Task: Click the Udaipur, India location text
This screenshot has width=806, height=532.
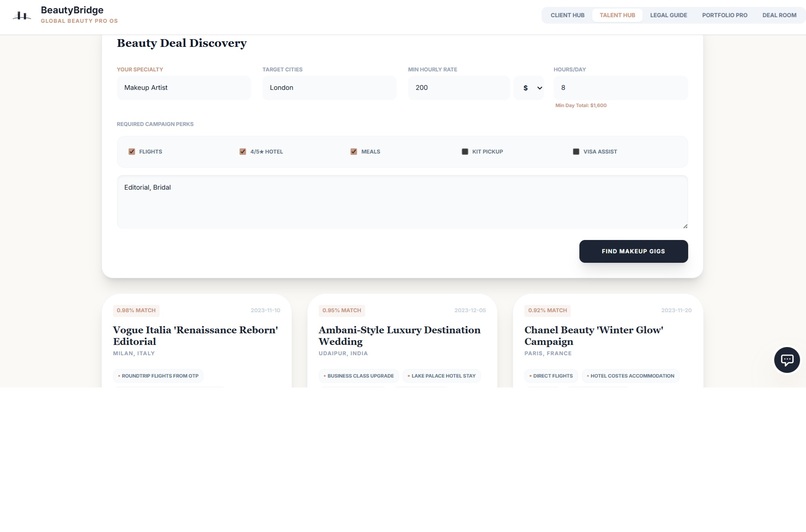Action: click(343, 354)
